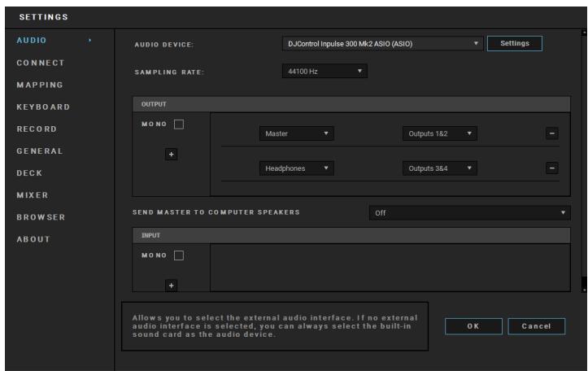Remove the Master output row with minus icon
This screenshot has height=371, width=588.
coord(551,133)
